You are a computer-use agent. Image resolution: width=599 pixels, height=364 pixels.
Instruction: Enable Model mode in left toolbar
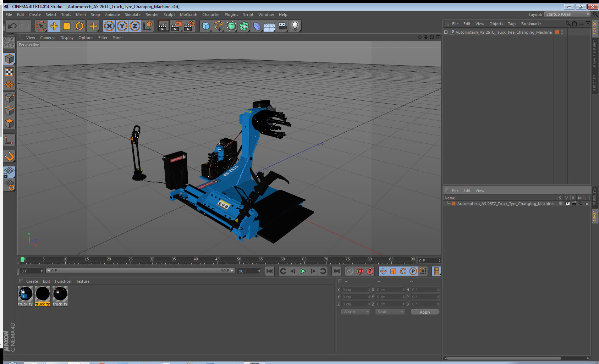[9, 59]
